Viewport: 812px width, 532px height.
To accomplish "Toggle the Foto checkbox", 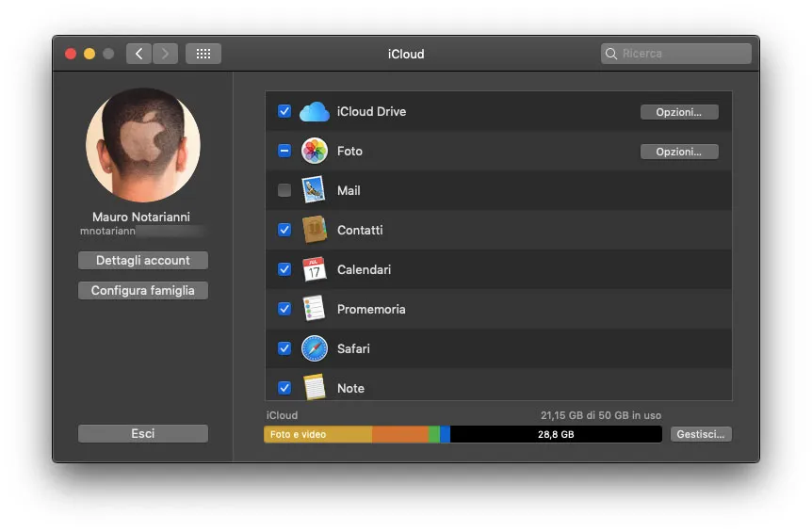I will pyautogui.click(x=284, y=151).
